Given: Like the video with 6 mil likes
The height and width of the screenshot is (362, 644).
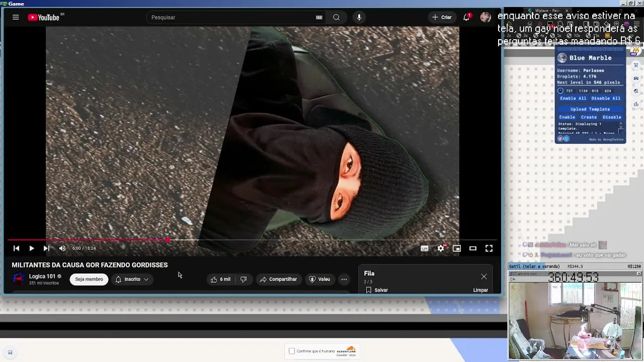Looking at the screenshot, I should click(x=220, y=279).
